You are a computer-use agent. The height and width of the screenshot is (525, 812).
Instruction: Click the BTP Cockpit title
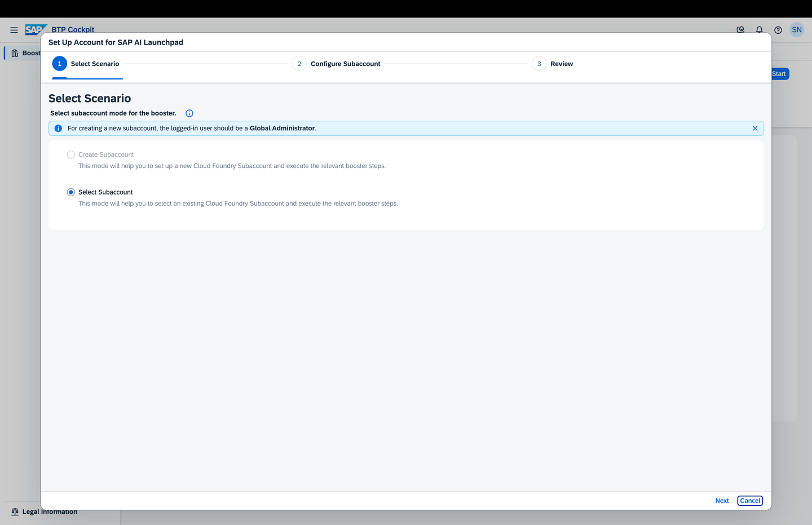73,29
